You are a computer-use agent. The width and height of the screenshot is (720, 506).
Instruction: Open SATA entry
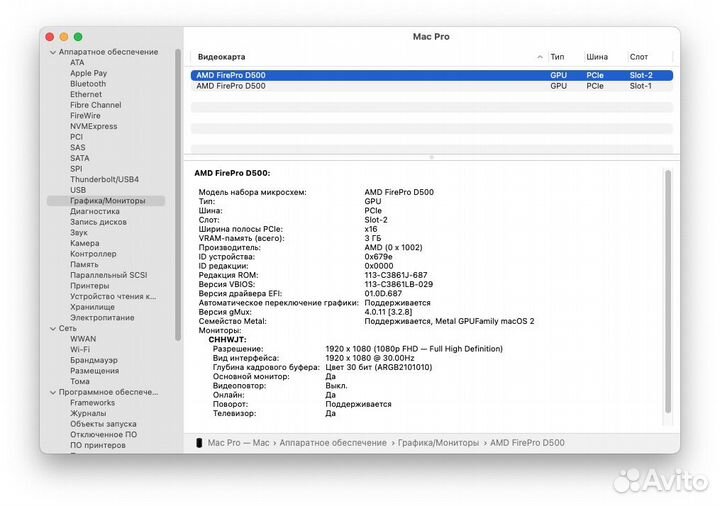click(79, 158)
